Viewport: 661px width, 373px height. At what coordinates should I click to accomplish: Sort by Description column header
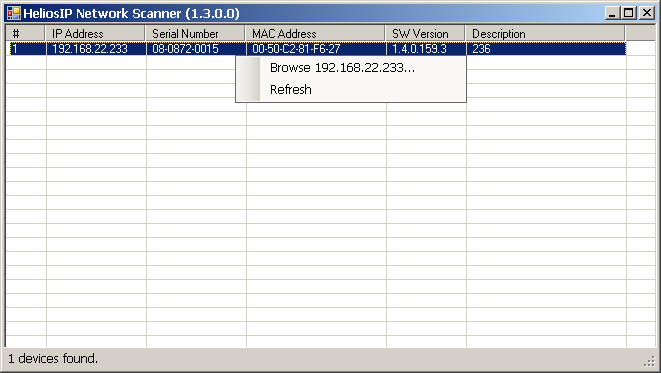(x=545, y=33)
